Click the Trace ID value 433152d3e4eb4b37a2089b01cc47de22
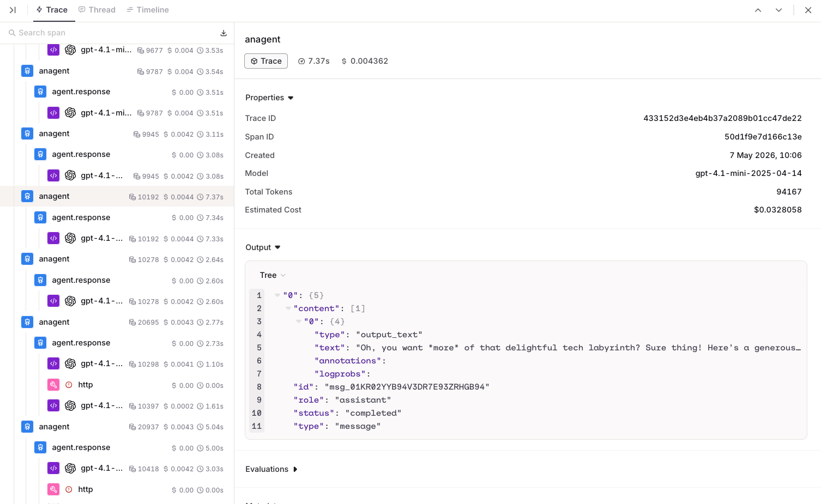The height and width of the screenshot is (504, 821). pos(722,118)
